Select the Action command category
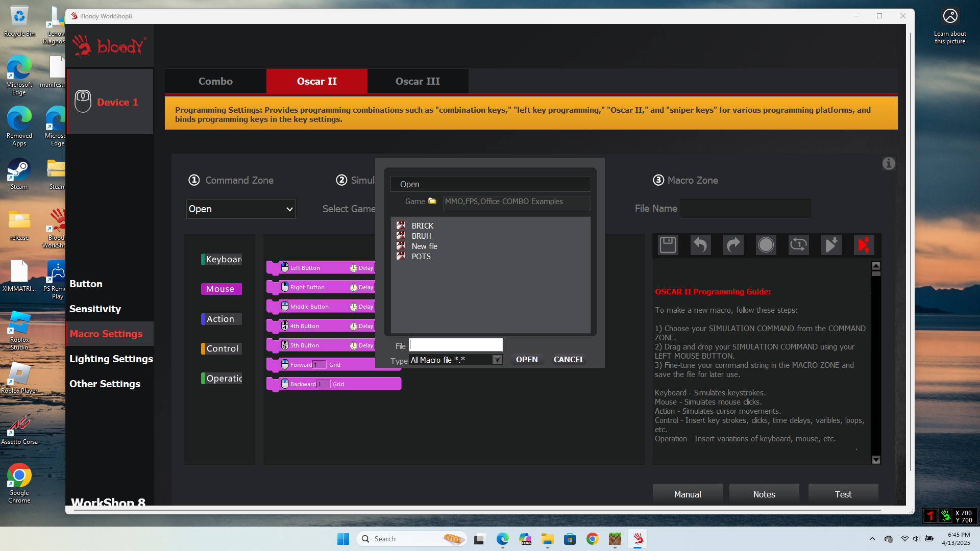 click(x=220, y=319)
